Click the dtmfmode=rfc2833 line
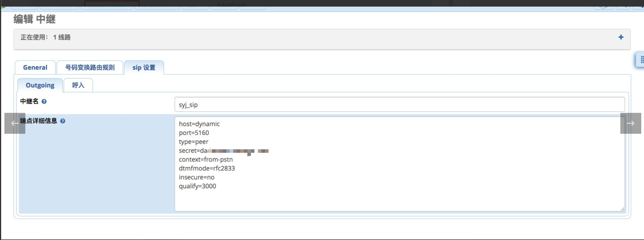Screen dimensions: 644x240 click(x=207, y=168)
